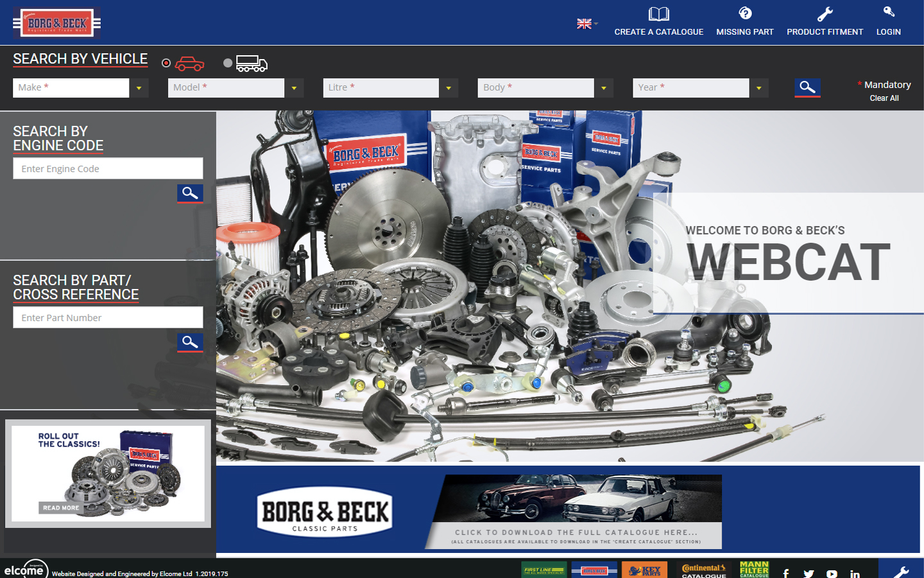Open Create a Catalogue
The height and width of the screenshot is (578, 924).
(x=658, y=21)
